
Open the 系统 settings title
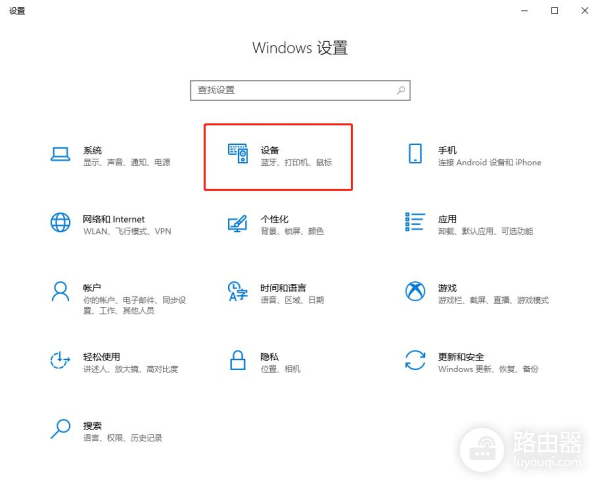93,150
